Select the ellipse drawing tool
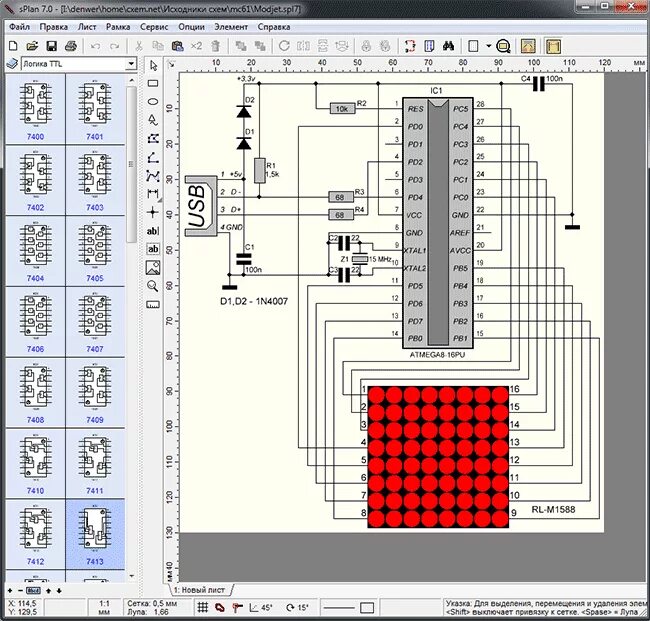The height and width of the screenshot is (621, 650). click(153, 102)
